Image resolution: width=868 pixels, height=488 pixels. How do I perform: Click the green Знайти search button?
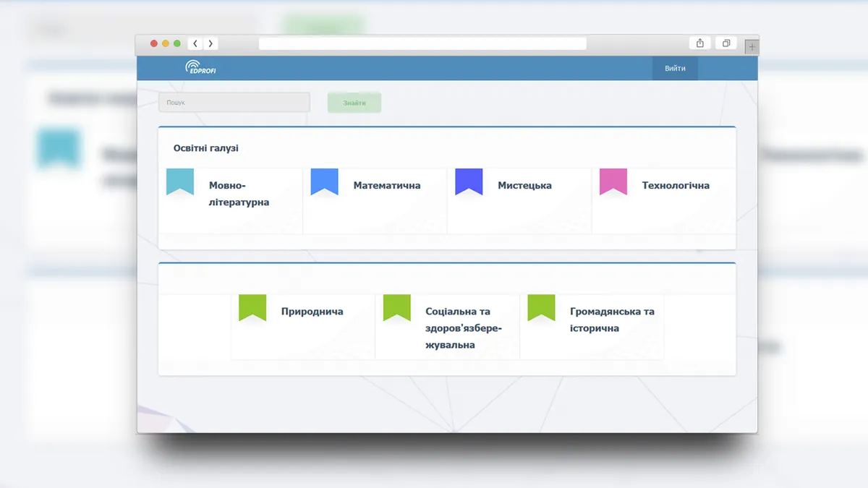354,103
